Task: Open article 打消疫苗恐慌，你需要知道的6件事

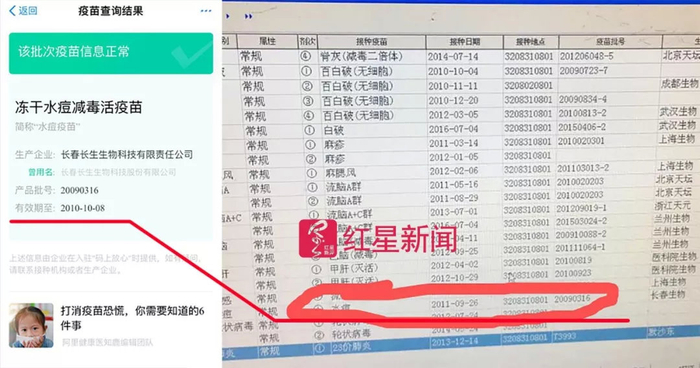Action: (x=133, y=318)
